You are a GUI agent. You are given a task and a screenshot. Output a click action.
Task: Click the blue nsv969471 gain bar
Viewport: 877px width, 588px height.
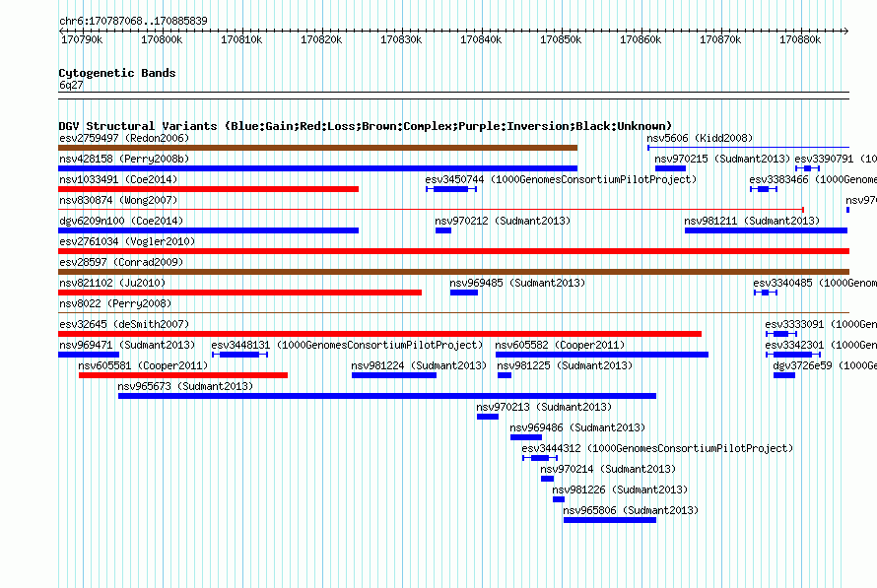click(89, 355)
